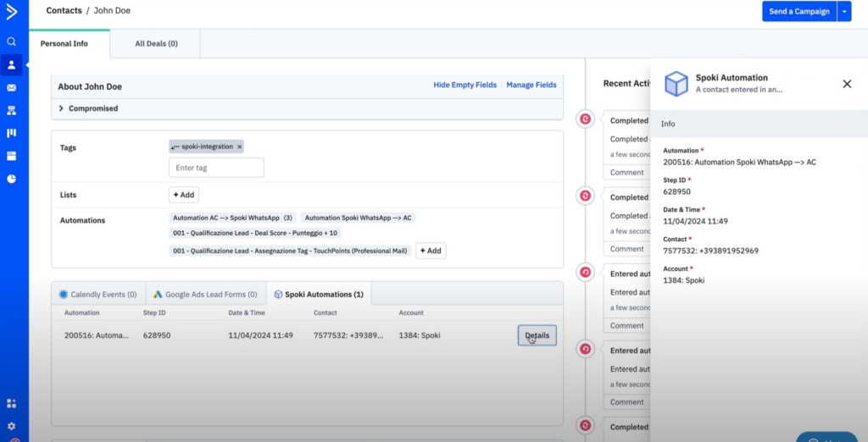This screenshot has height=442, width=868.
Task: Click the ActiveCampaign logo icon
Action: (x=12, y=12)
